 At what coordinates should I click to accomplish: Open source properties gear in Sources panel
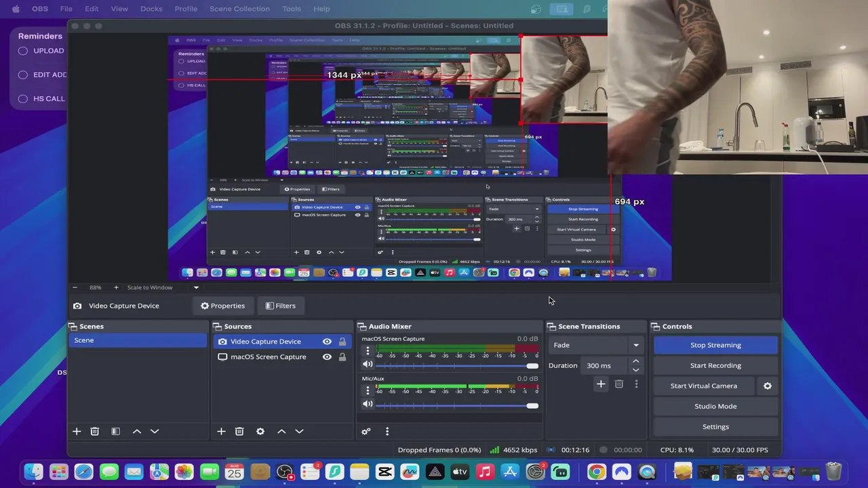pos(260,431)
